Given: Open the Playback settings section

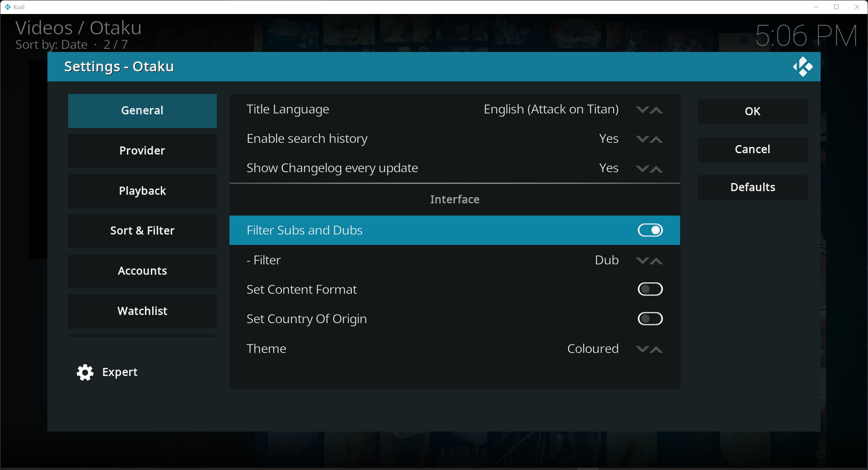Looking at the screenshot, I should click(x=142, y=191).
